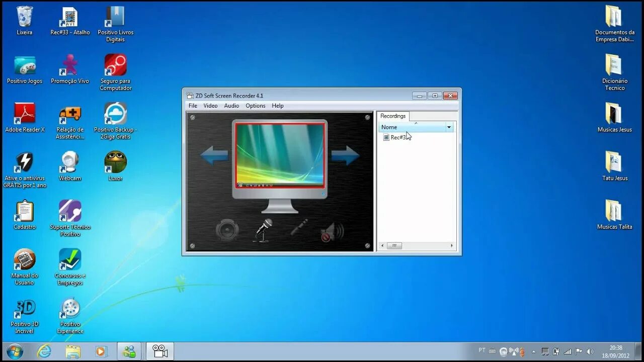This screenshot has height=362, width=644.
Task: Open the Audio menu
Action: click(x=231, y=106)
